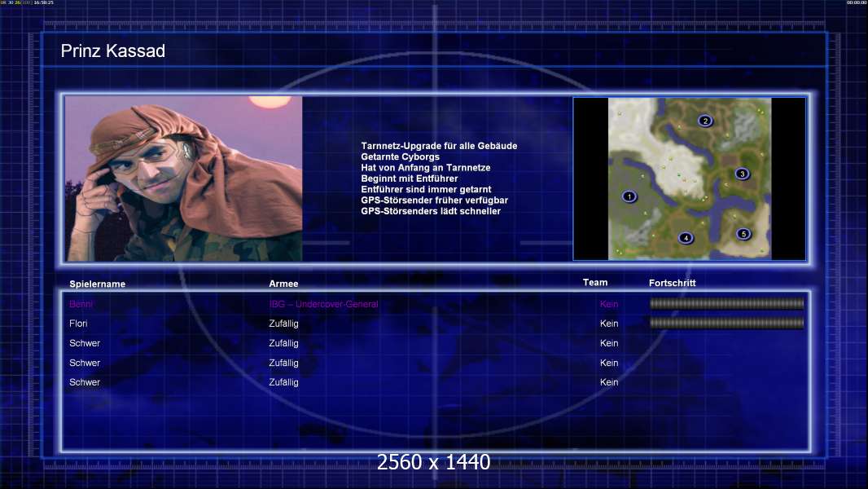Click 'Entführer sind immer getarnt' line
Viewport: 868px width, 489px height.
[x=426, y=189]
